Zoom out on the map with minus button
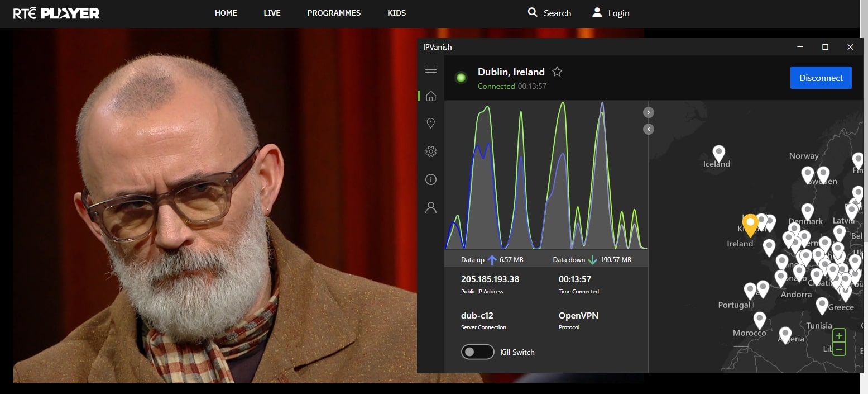 (839, 349)
